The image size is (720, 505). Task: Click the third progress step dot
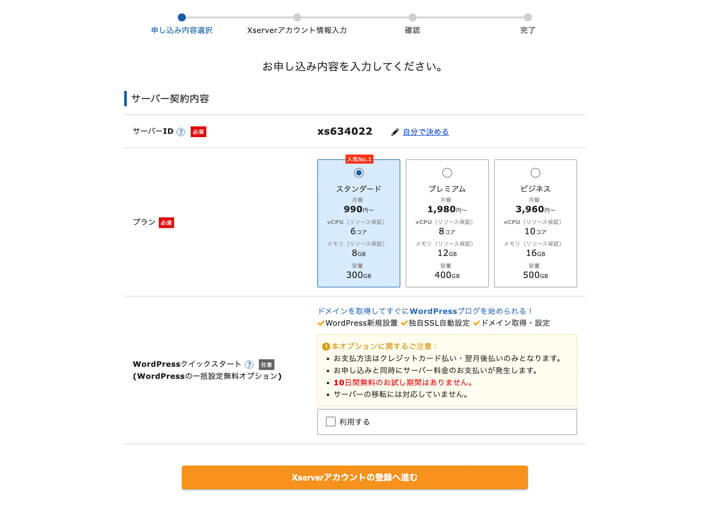412,17
